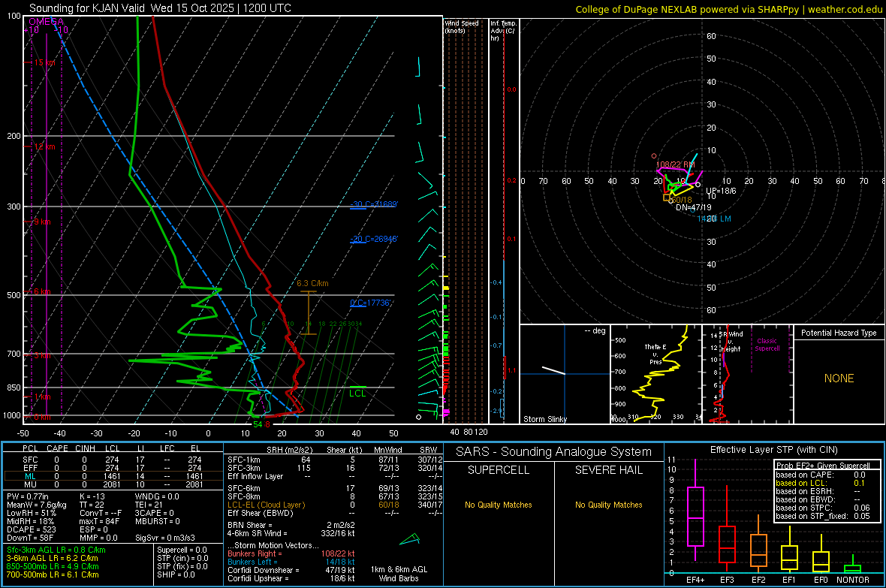Click the 'Classic Supercell' magenta label
The image size is (886, 588).
point(767,345)
